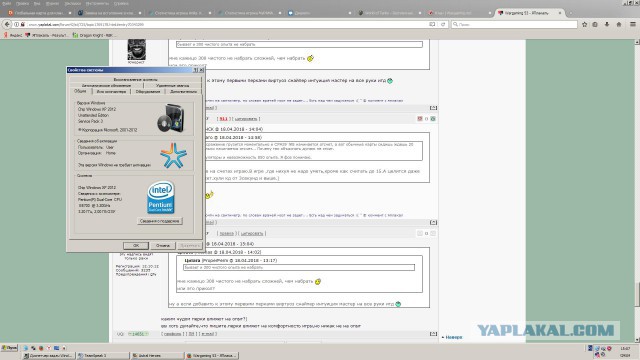Switch to the Общие tab
The height and width of the screenshot is (360, 640).
click(x=80, y=91)
